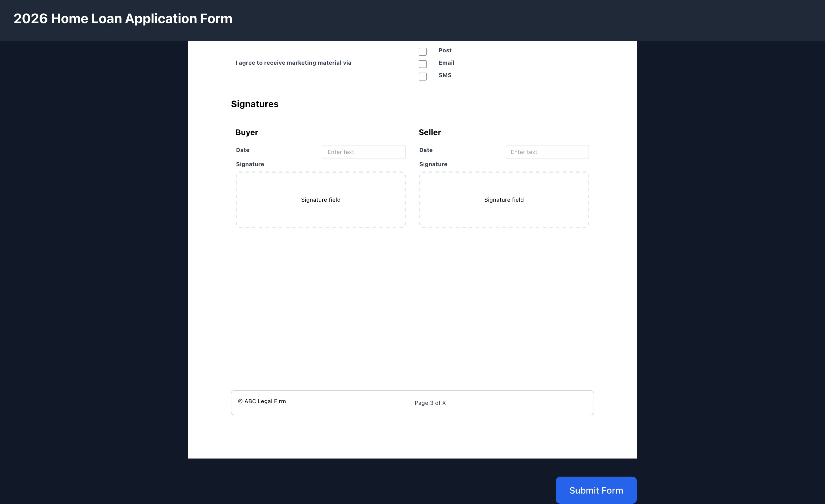Click the Page 3 of X label
This screenshot has height=504, width=825.
(x=430, y=403)
